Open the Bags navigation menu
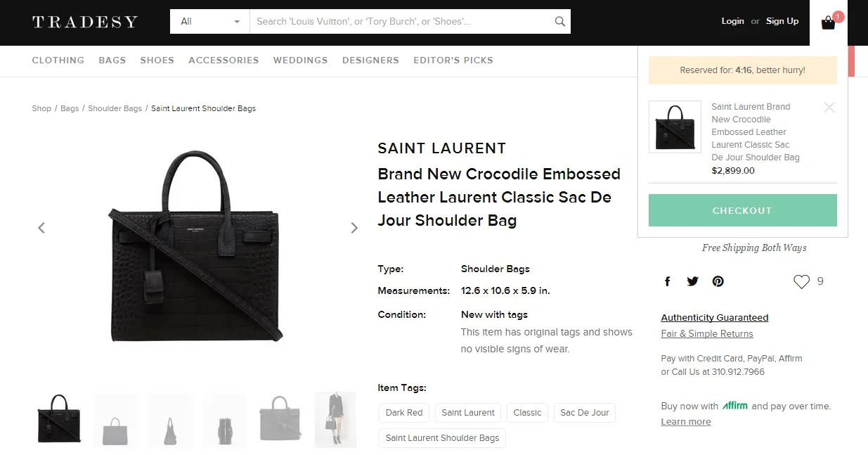This screenshot has height=455, width=868. [112, 60]
